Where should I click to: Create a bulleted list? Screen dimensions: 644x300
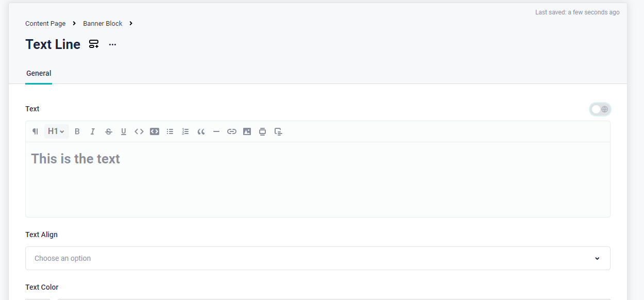click(x=170, y=131)
